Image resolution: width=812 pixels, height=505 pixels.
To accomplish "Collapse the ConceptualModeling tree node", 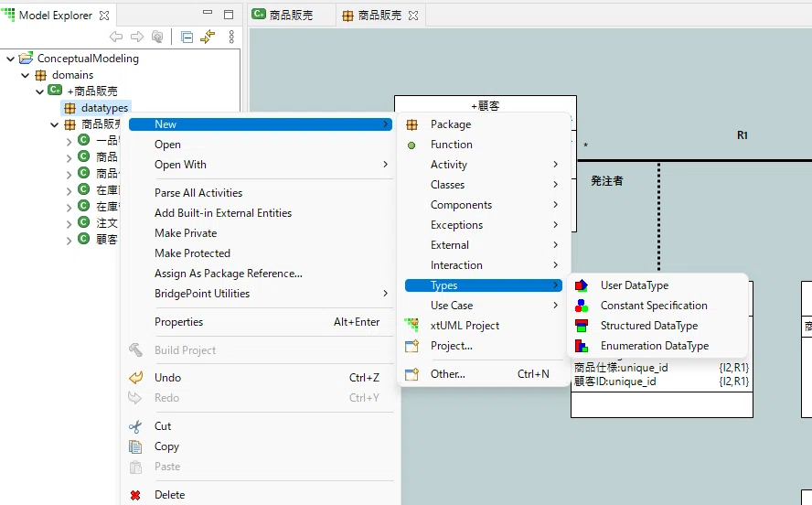I will [x=10, y=59].
